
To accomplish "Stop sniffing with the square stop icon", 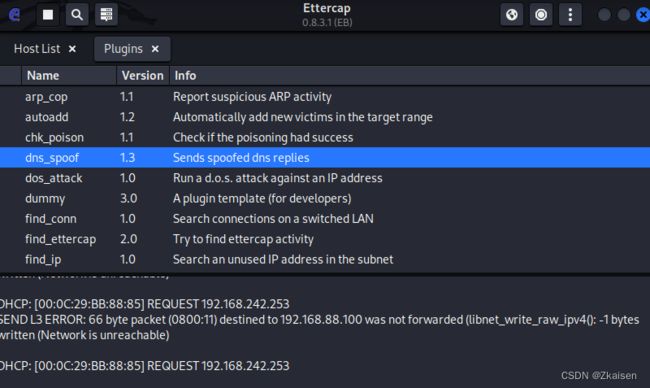I will pyautogui.click(x=48, y=15).
